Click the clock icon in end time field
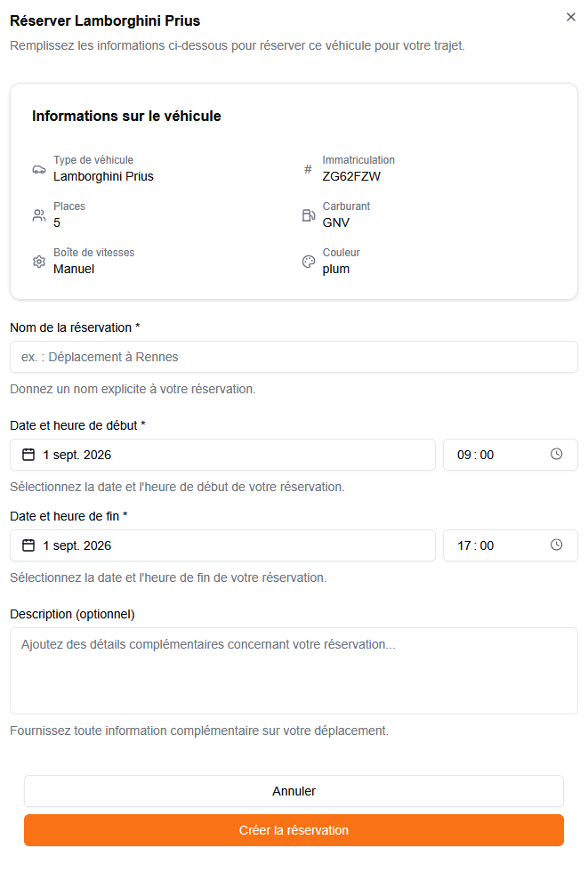 [556, 545]
